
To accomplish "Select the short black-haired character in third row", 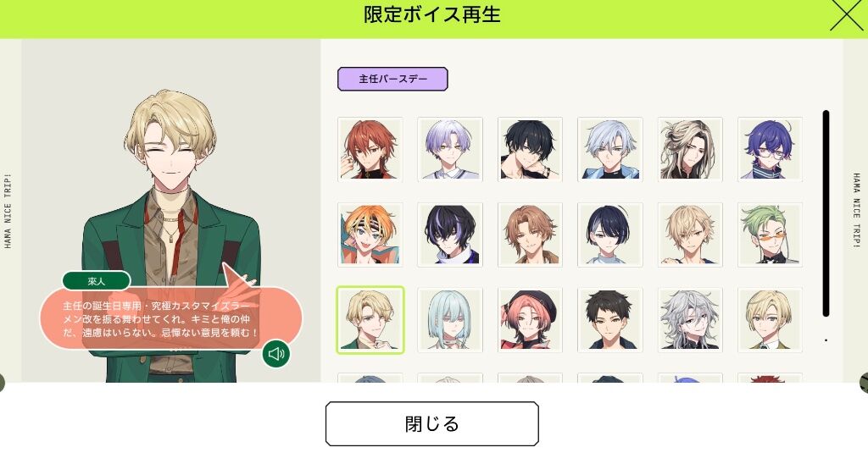I will 610,320.
